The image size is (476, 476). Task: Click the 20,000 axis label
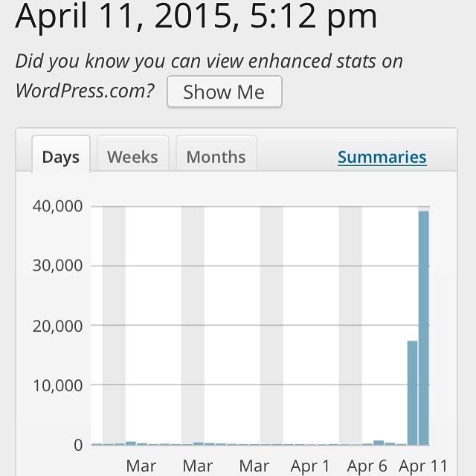[x=57, y=327]
